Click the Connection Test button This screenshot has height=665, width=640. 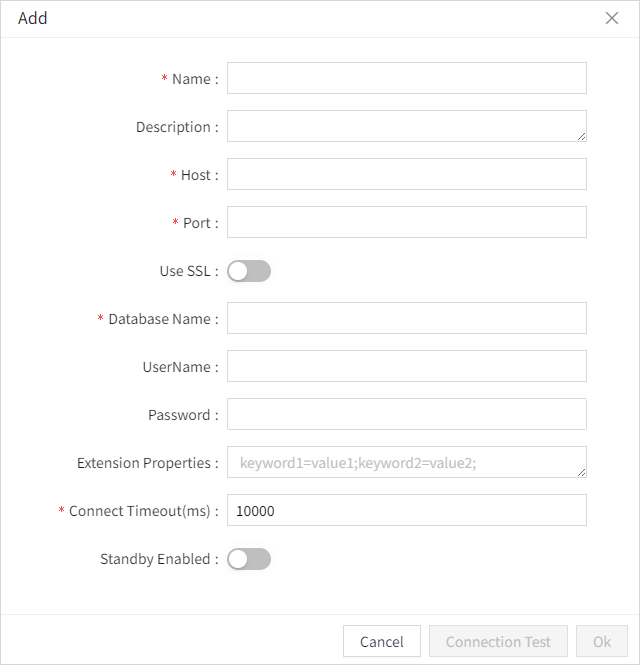click(498, 642)
